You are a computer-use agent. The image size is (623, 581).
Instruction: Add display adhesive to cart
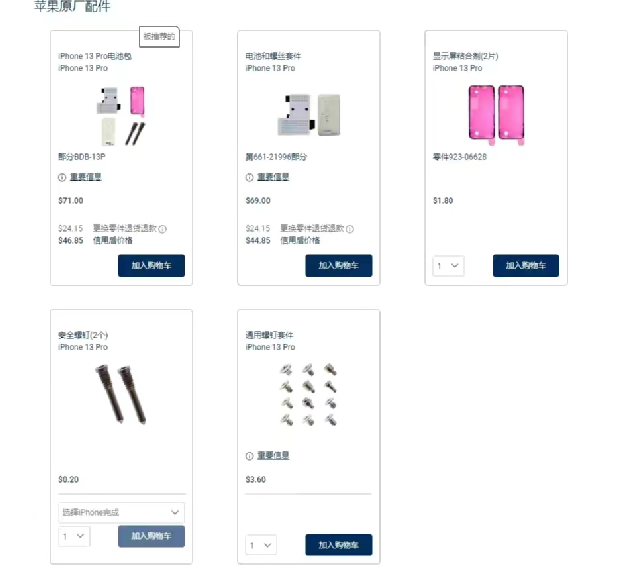[526, 265]
